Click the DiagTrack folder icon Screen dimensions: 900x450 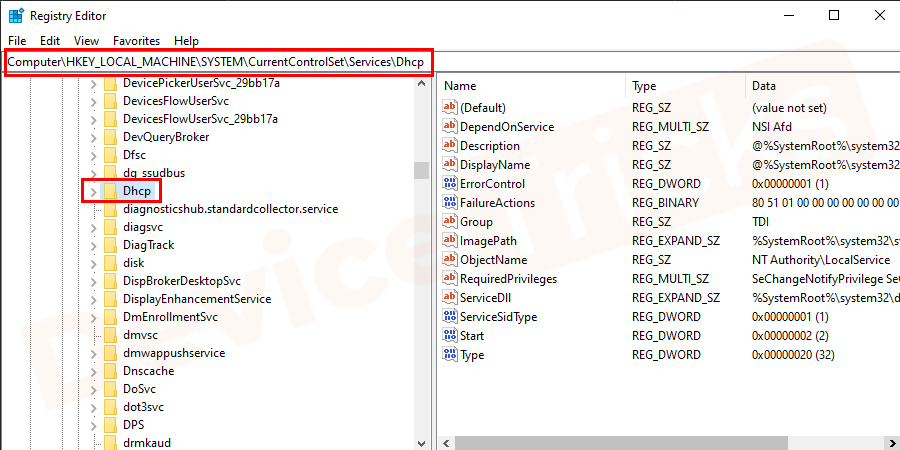coord(110,245)
